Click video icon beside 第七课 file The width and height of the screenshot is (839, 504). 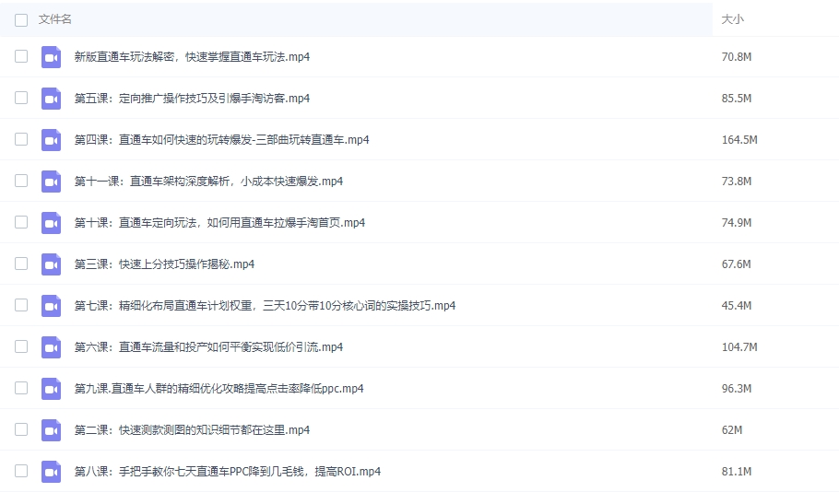[x=51, y=306]
